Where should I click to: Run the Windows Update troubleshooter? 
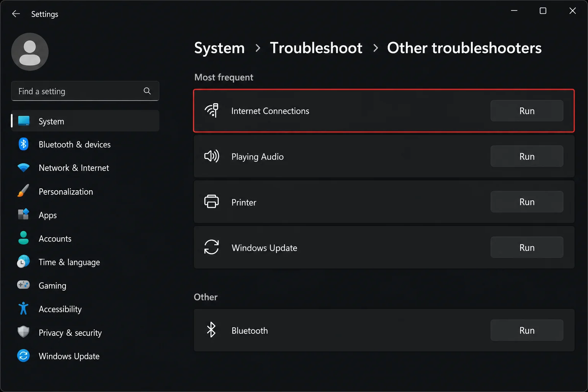[x=527, y=247]
